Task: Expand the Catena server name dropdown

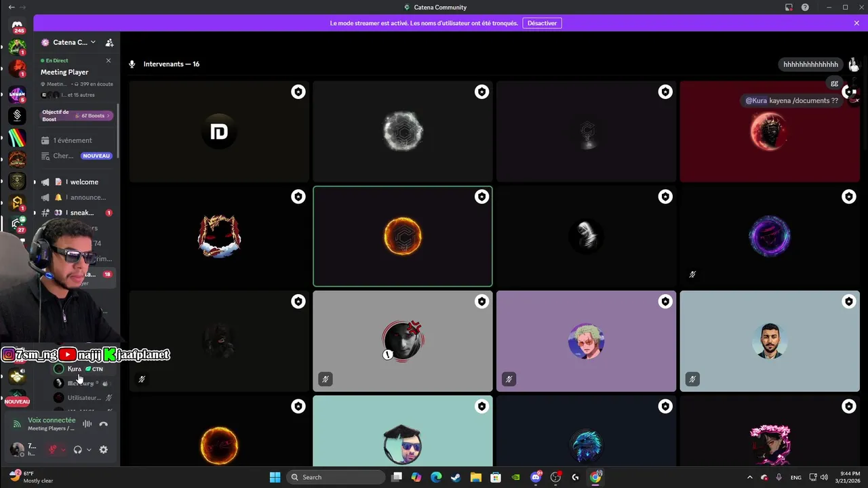Action: pyautogui.click(x=93, y=42)
